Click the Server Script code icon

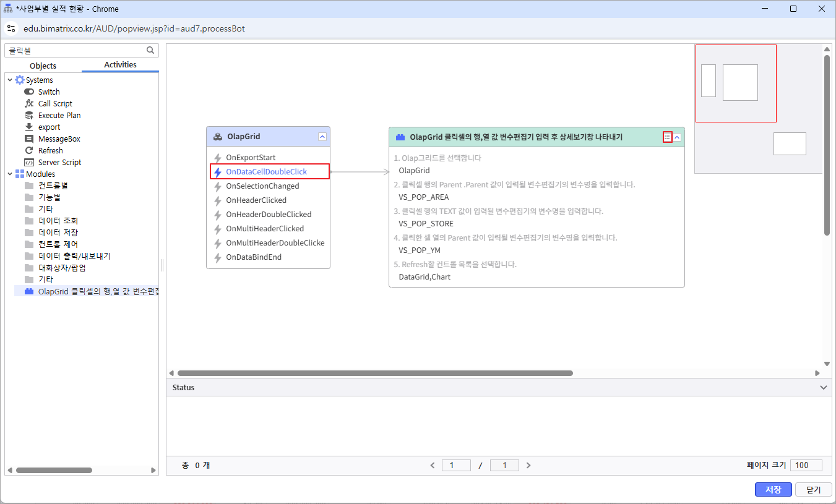[29, 162]
